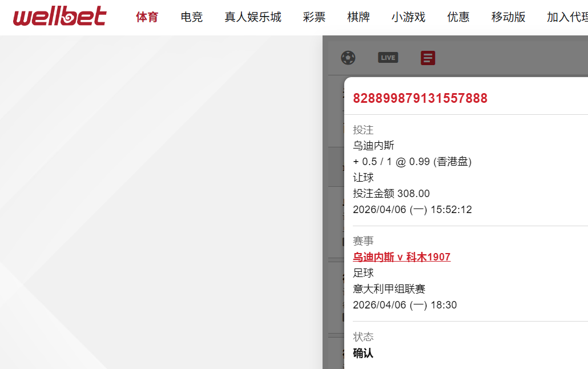The image size is (588, 369).
Task: Open the 体育 sports section
Action: pos(147,17)
